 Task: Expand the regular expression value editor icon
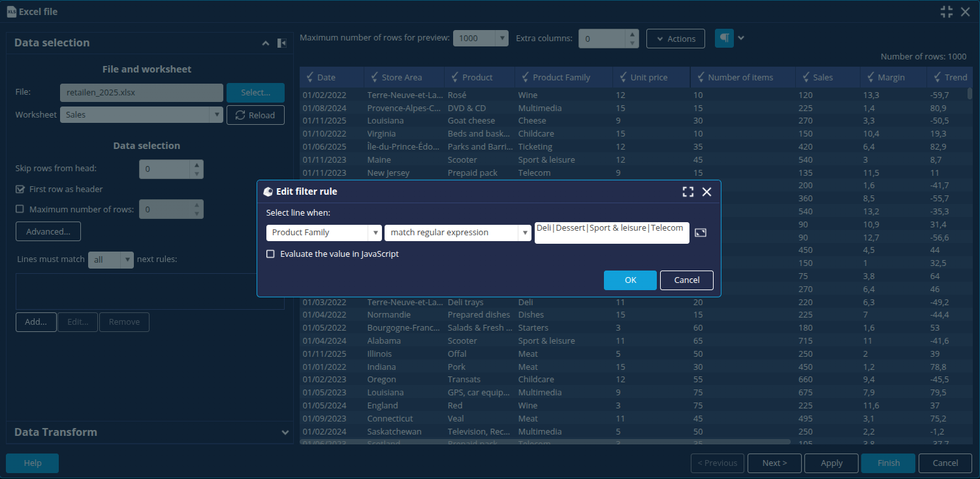[x=701, y=233]
